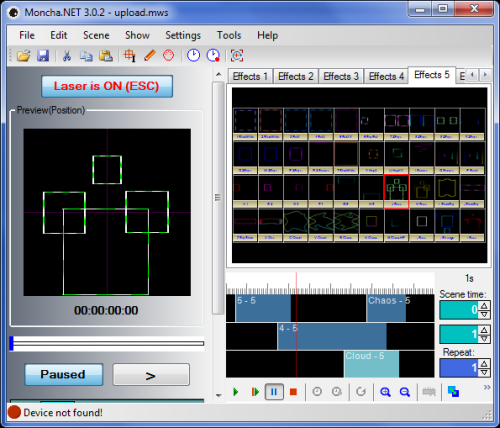Open a file with the folder icon
This screenshot has width=500, height=428.
coord(24,55)
